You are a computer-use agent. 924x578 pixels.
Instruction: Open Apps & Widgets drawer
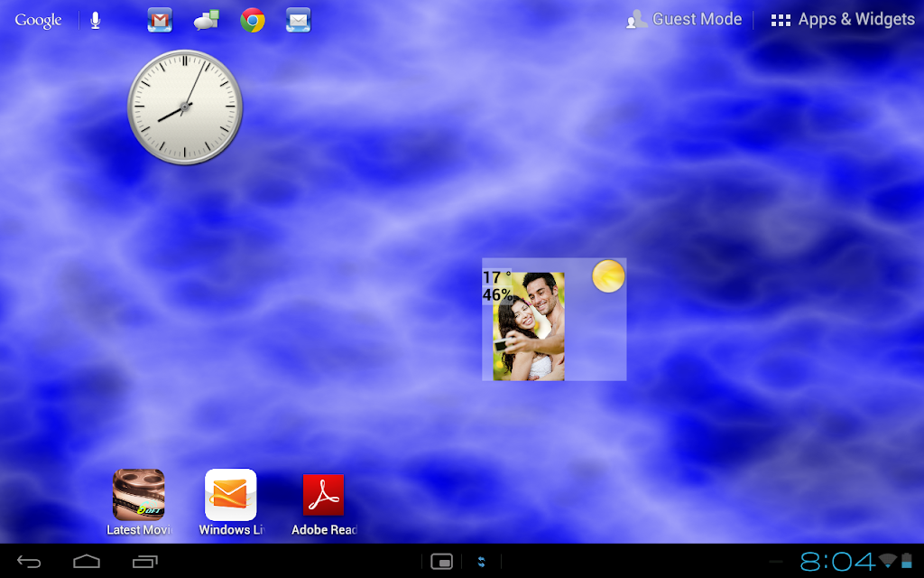click(x=843, y=20)
